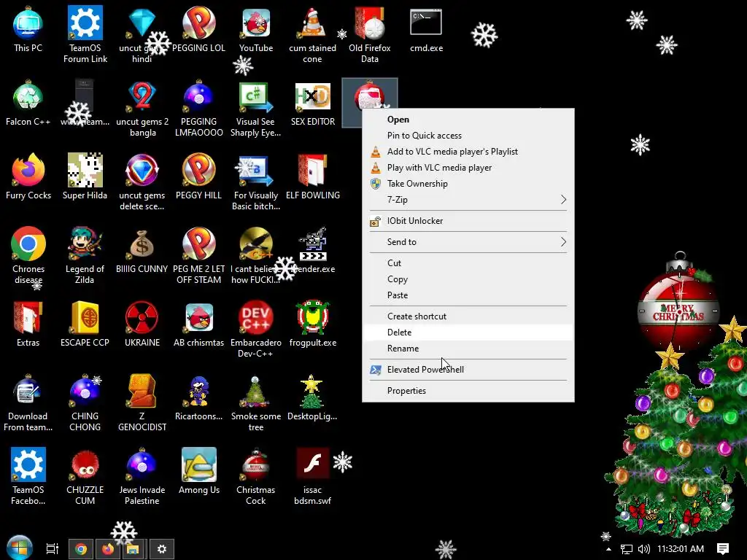
Task: Open Properties from the context menu
Action: 468,391
